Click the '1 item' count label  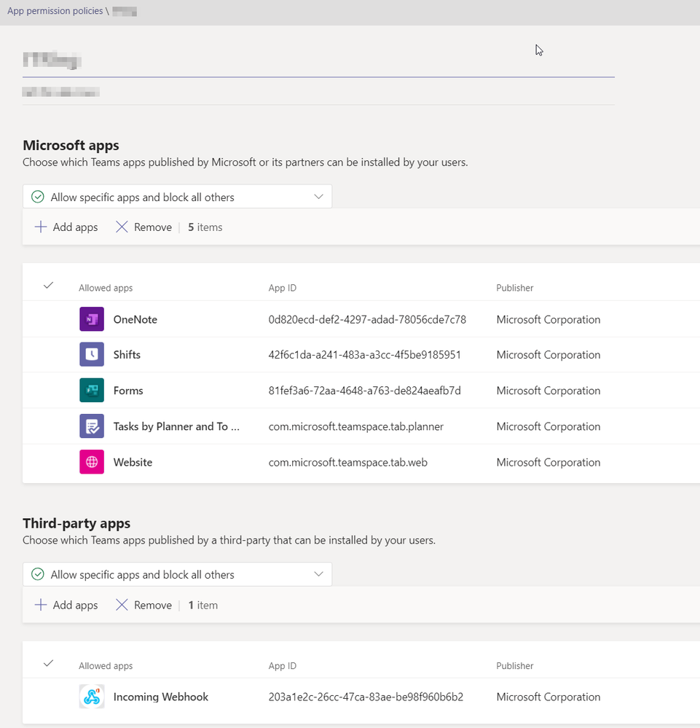(202, 605)
